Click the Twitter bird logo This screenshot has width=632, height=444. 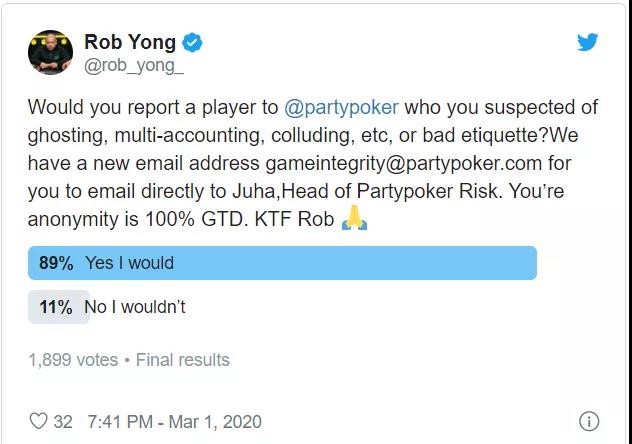click(587, 42)
